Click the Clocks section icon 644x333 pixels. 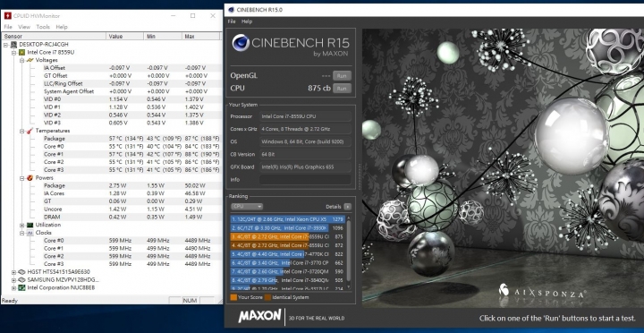pos(30,233)
